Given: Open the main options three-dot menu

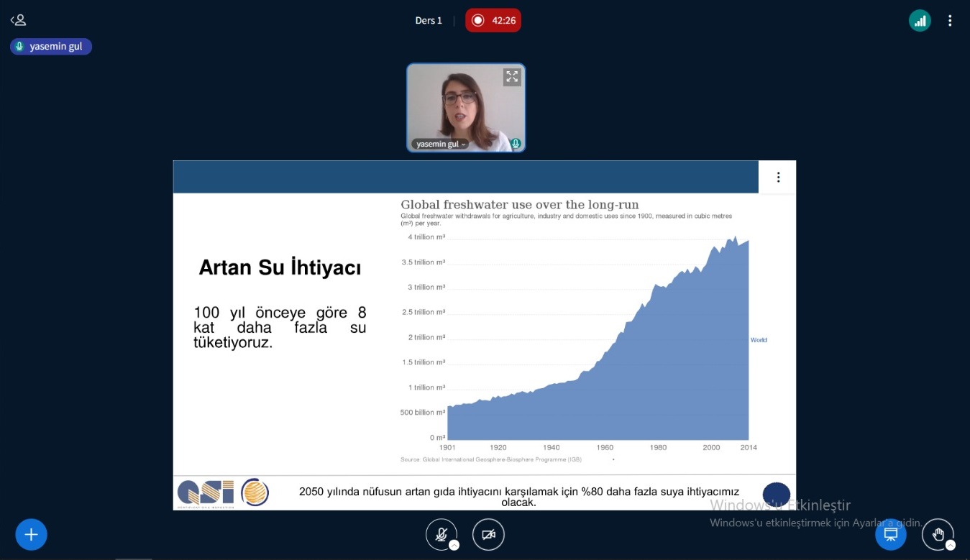Looking at the screenshot, I should point(950,21).
